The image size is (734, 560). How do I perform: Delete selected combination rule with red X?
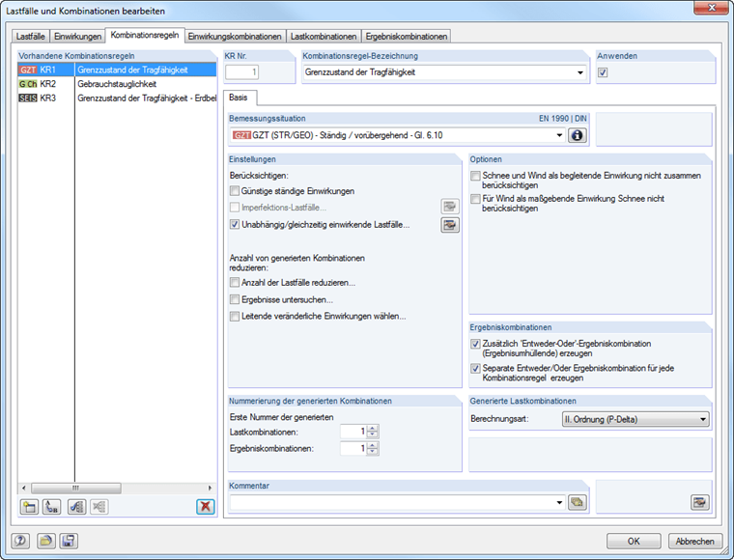coord(206,507)
